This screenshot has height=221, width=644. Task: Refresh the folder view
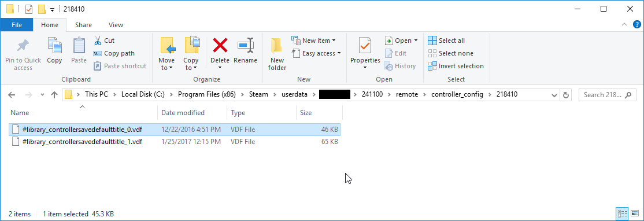click(566, 95)
